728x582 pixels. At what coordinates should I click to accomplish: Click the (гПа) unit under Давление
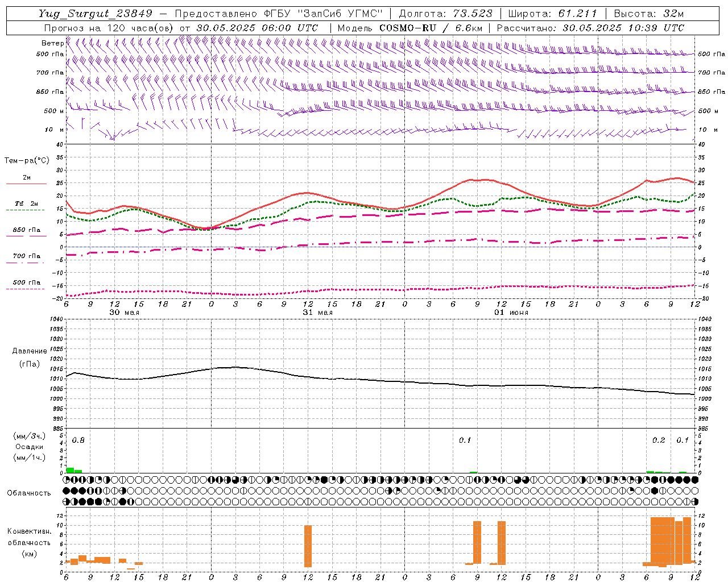pos(29,364)
